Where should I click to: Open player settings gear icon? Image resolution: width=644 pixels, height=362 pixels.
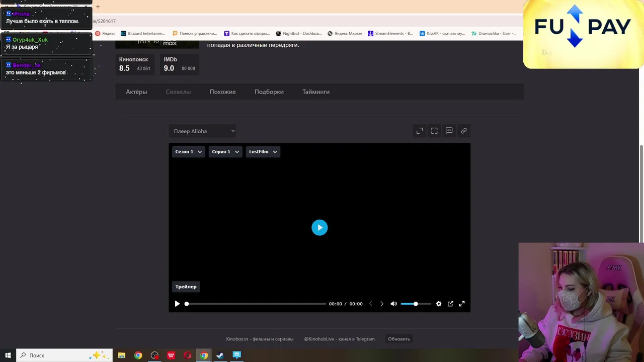coord(439,304)
